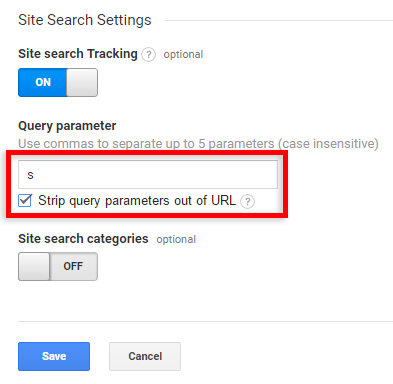Click the blue ON part of tracking switch

coord(43,83)
